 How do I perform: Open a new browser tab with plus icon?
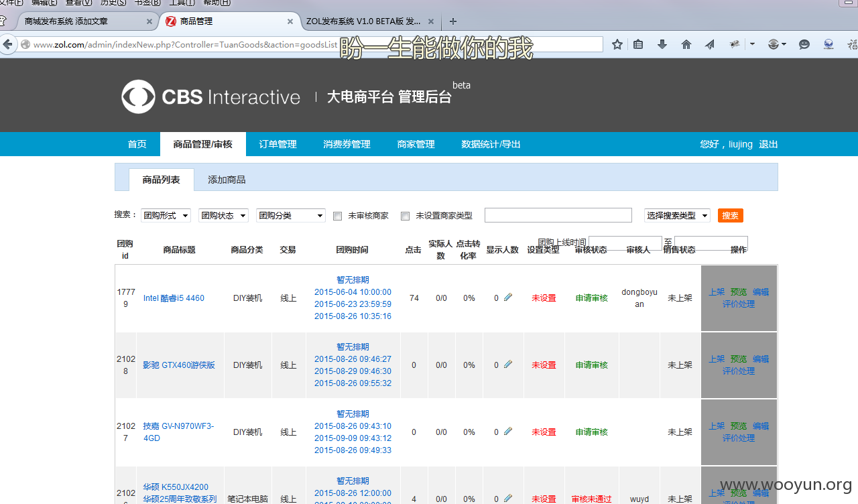pyautogui.click(x=453, y=21)
